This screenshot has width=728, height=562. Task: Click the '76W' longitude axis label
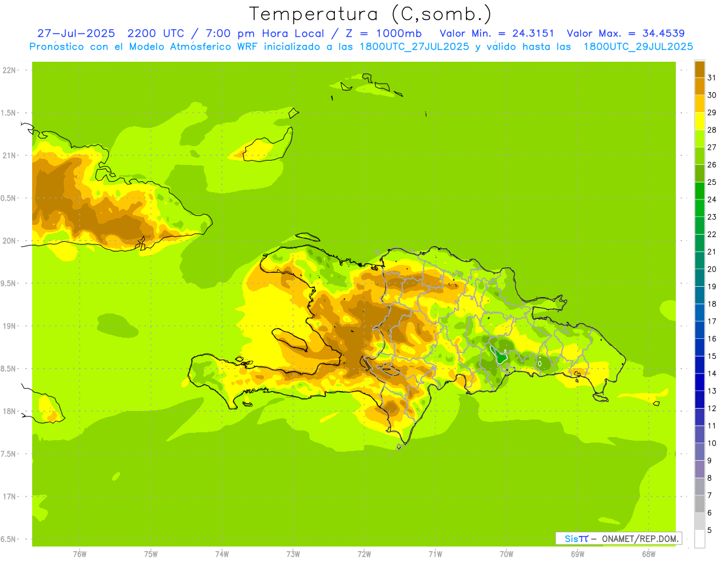(x=79, y=554)
